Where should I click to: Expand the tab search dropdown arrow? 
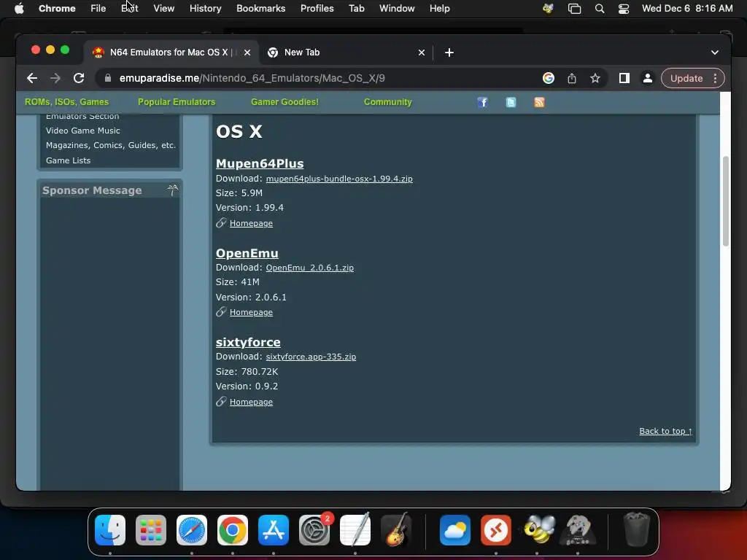[715, 52]
